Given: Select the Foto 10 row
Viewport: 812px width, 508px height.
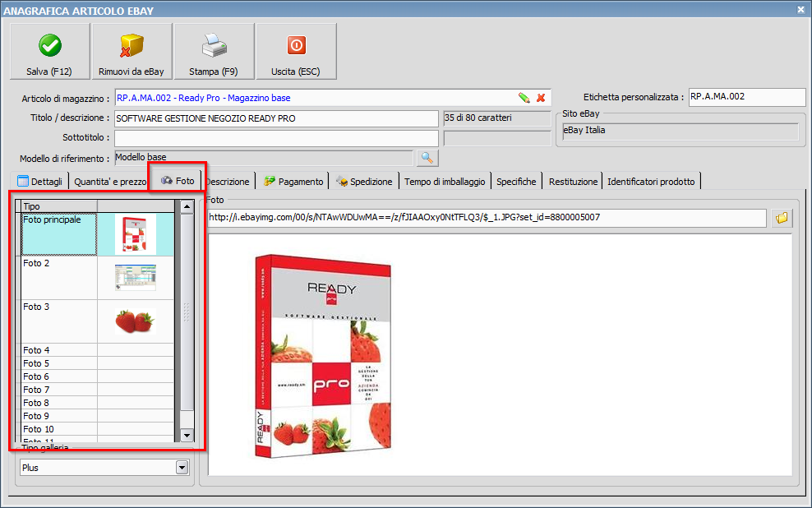Looking at the screenshot, I should (x=97, y=429).
